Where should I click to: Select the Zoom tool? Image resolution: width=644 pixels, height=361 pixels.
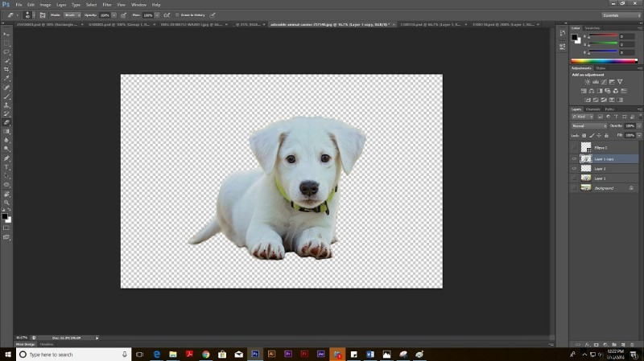pyautogui.click(x=6, y=203)
